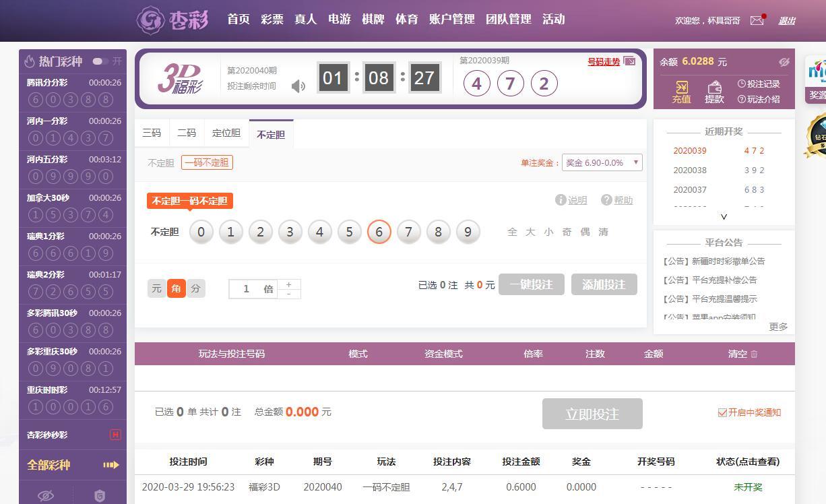Deselect highlighted number ball 6
This screenshot has height=504, width=826.
tap(379, 232)
